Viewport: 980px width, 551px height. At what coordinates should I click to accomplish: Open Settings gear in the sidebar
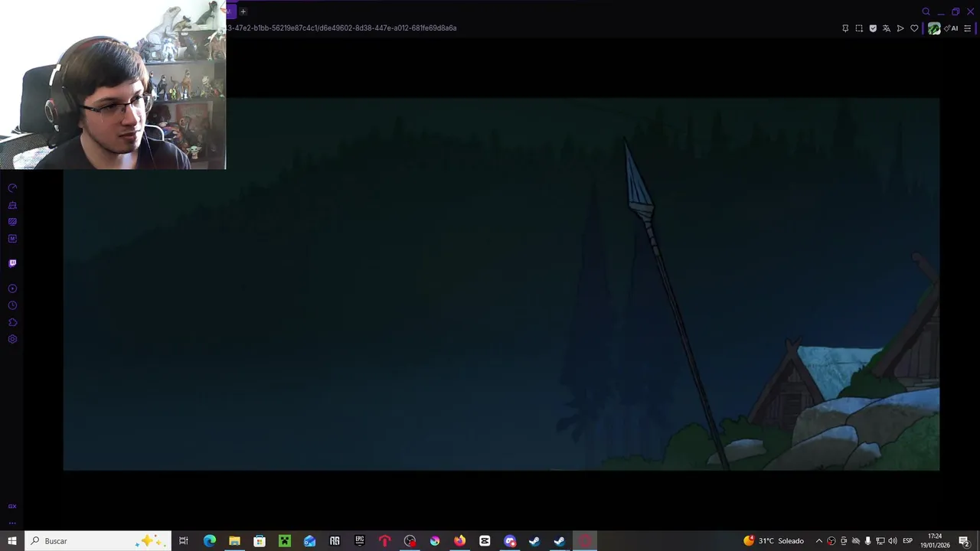pyautogui.click(x=12, y=339)
